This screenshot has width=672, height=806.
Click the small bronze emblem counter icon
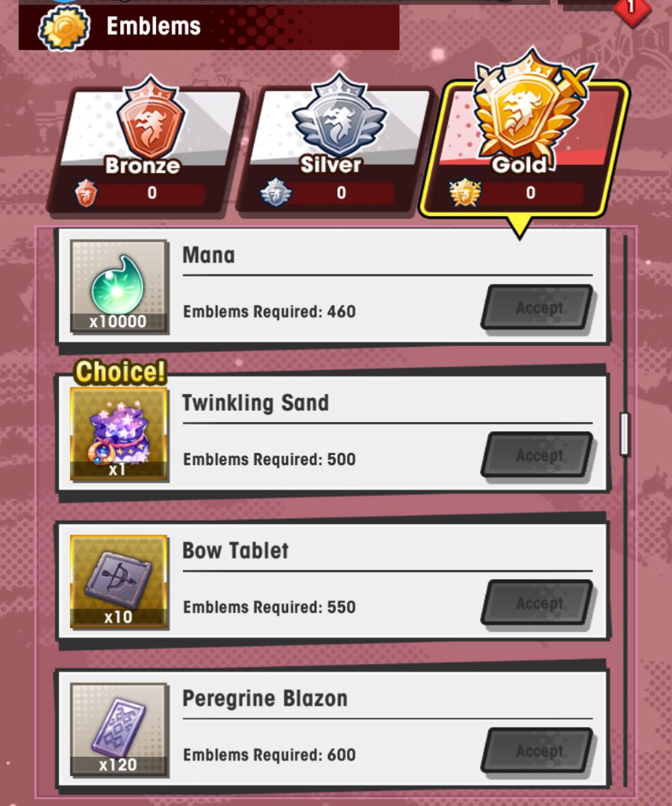pyautogui.click(x=86, y=193)
